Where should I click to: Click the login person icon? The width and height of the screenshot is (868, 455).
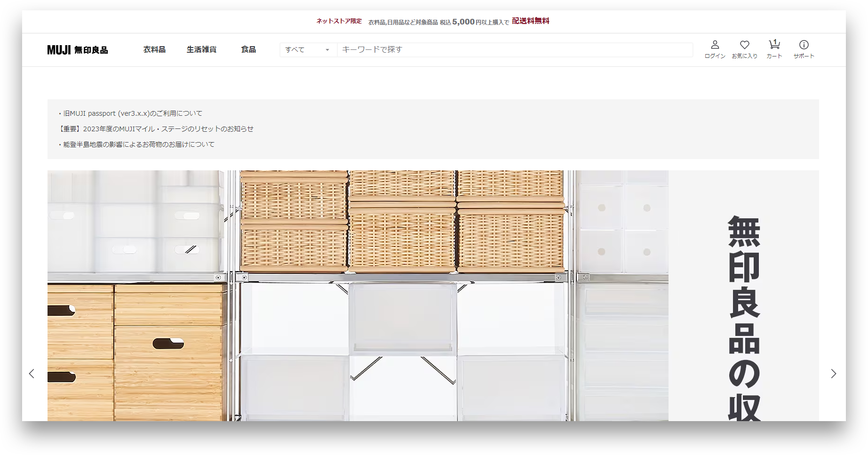(715, 45)
